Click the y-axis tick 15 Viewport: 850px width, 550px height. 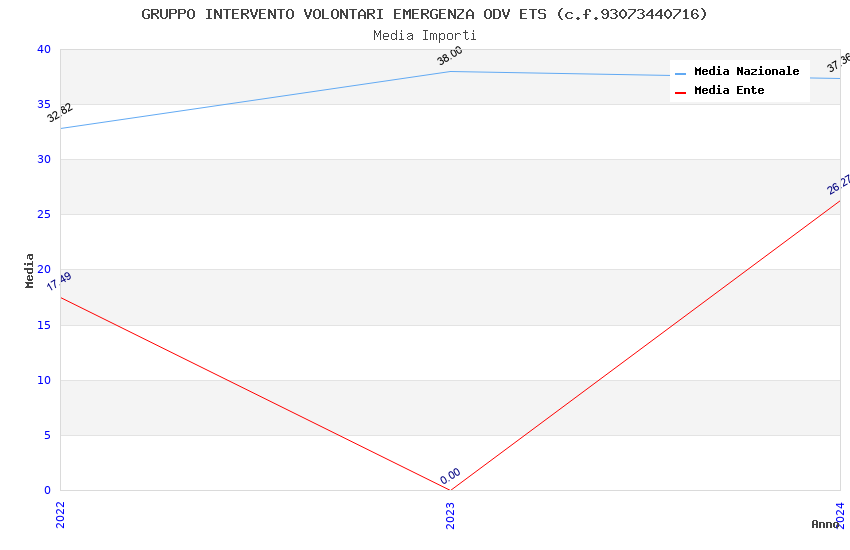coord(44,325)
